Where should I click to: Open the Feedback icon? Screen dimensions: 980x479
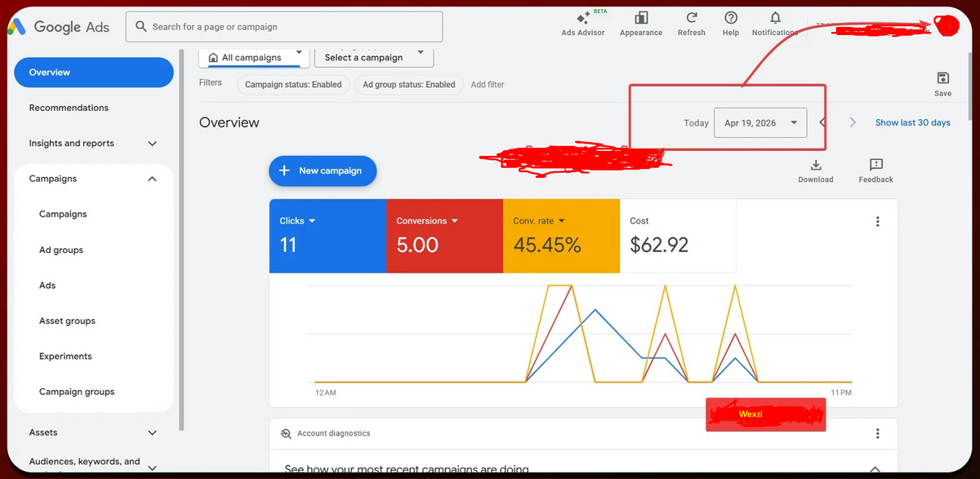click(876, 165)
